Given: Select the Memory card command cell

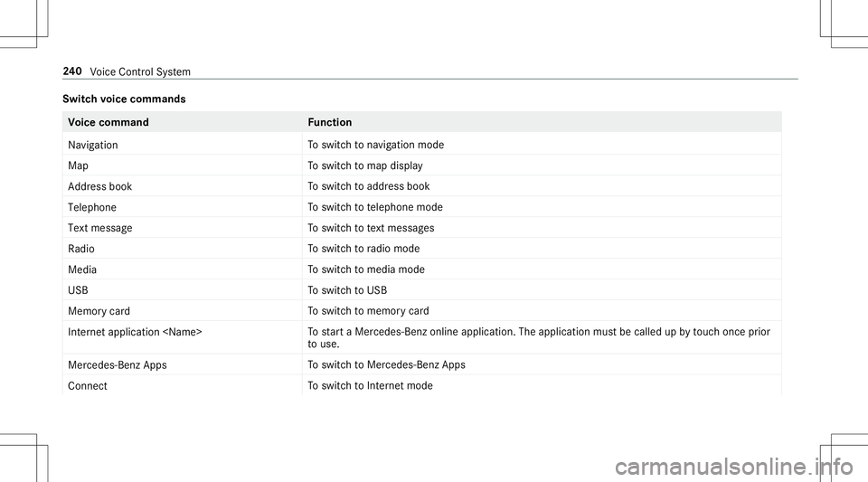Looking at the screenshot, I should pyautogui.click(x=99, y=311).
